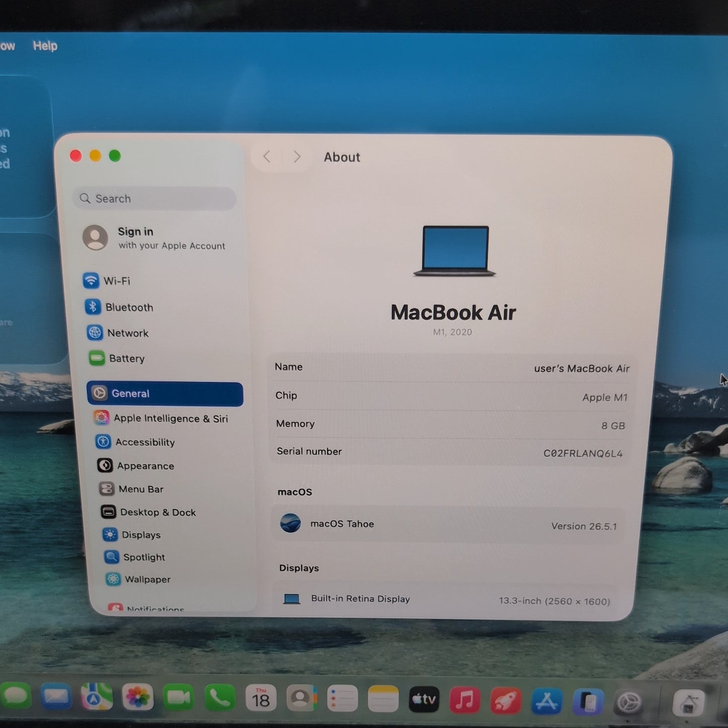Click the "About" page title

coord(342,157)
